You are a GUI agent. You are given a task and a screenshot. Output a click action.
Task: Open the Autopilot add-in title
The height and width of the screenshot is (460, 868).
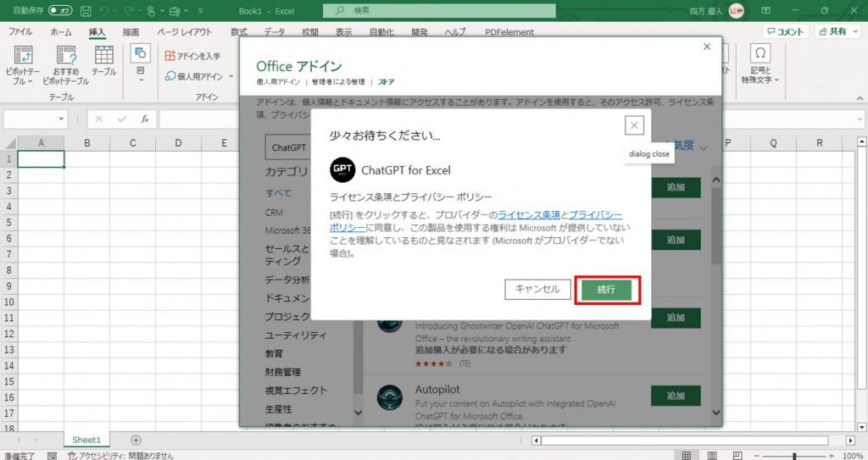coord(437,389)
